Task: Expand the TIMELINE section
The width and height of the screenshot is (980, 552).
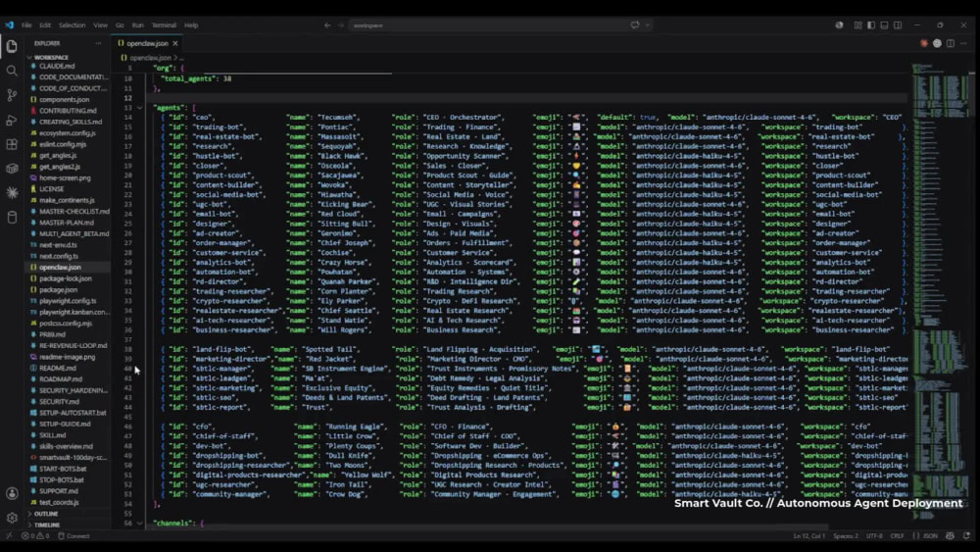Action: pos(47,525)
